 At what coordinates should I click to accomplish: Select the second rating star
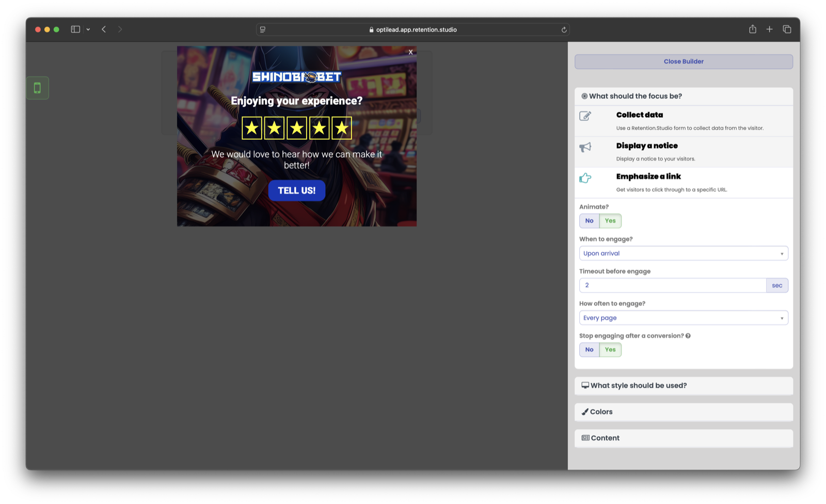pos(274,128)
